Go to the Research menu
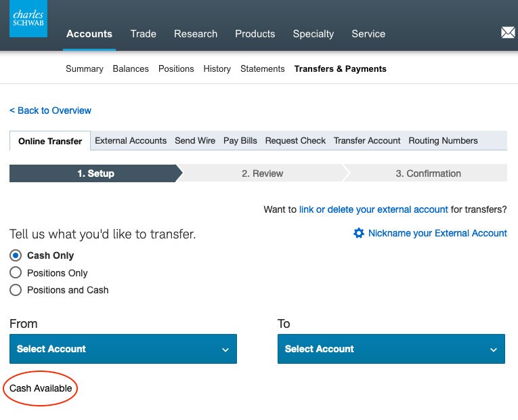 (196, 34)
